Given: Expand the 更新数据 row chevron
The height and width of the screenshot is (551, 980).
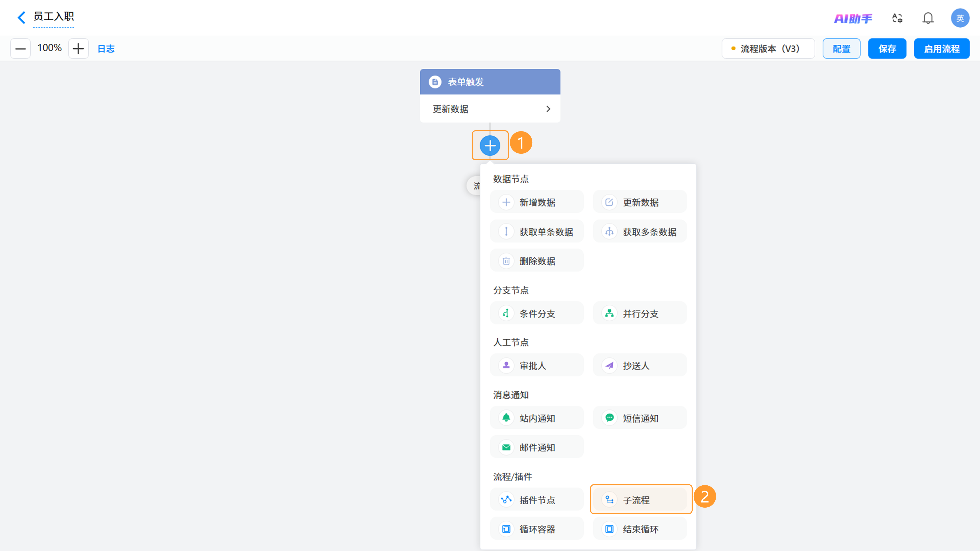Looking at the screenshot, I should (548, 109).
